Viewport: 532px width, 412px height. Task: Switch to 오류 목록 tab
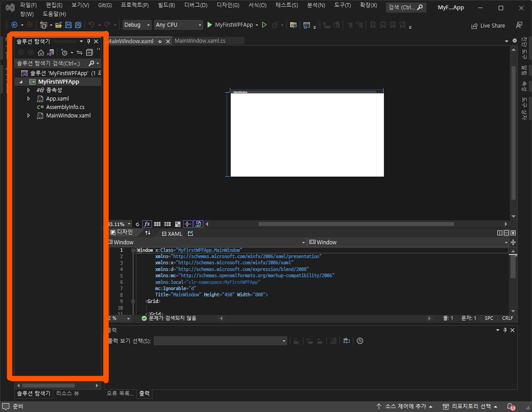tap(120, 393)
